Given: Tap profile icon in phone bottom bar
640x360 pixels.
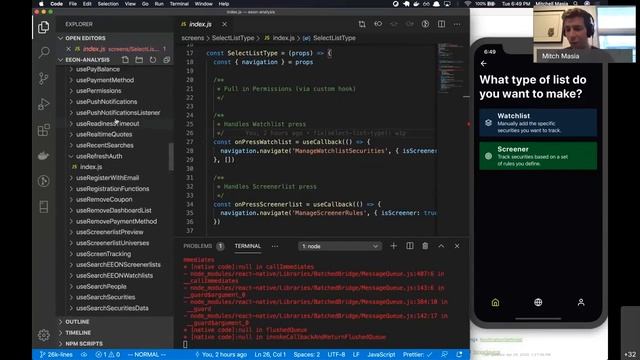Looking at the screenshot, I should point(581,302).
